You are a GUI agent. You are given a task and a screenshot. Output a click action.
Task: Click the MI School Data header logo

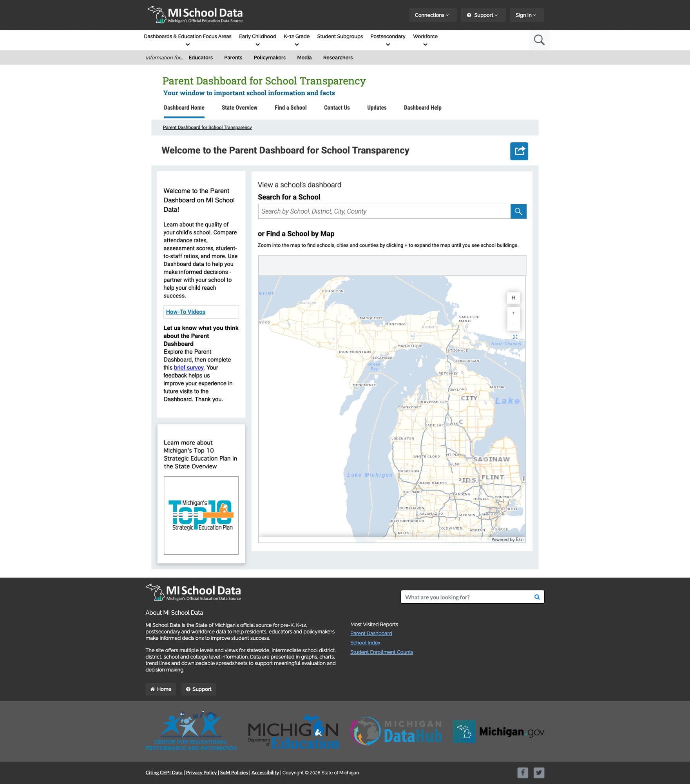[x=195, y=15]
